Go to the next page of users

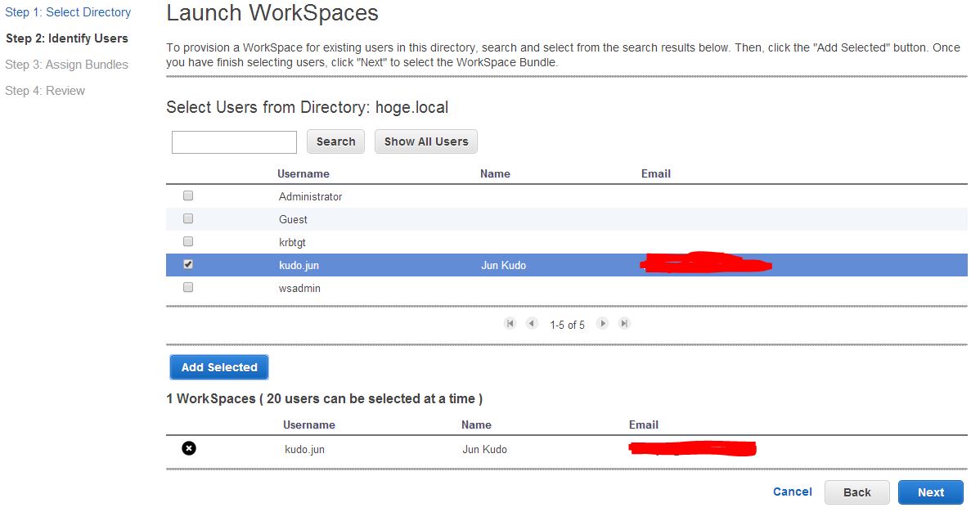[603, 323]
